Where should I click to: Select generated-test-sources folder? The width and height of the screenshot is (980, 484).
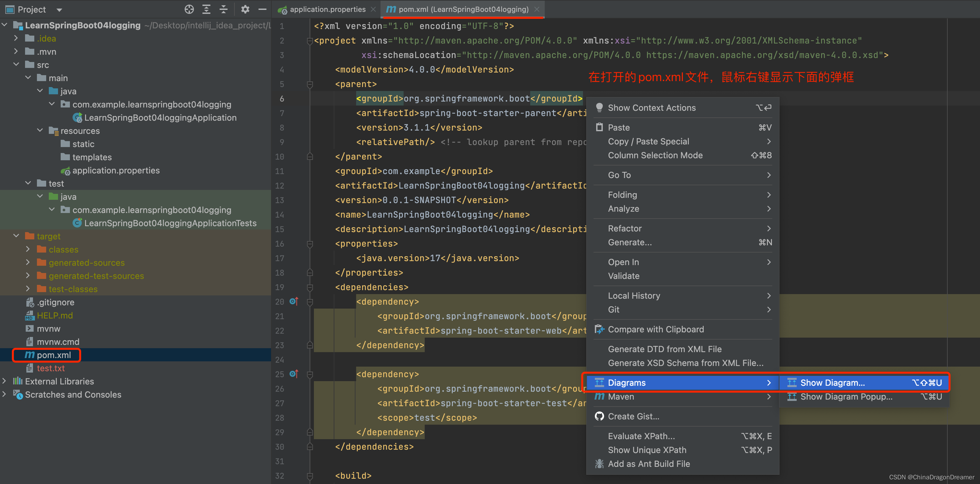coord(90,276)
